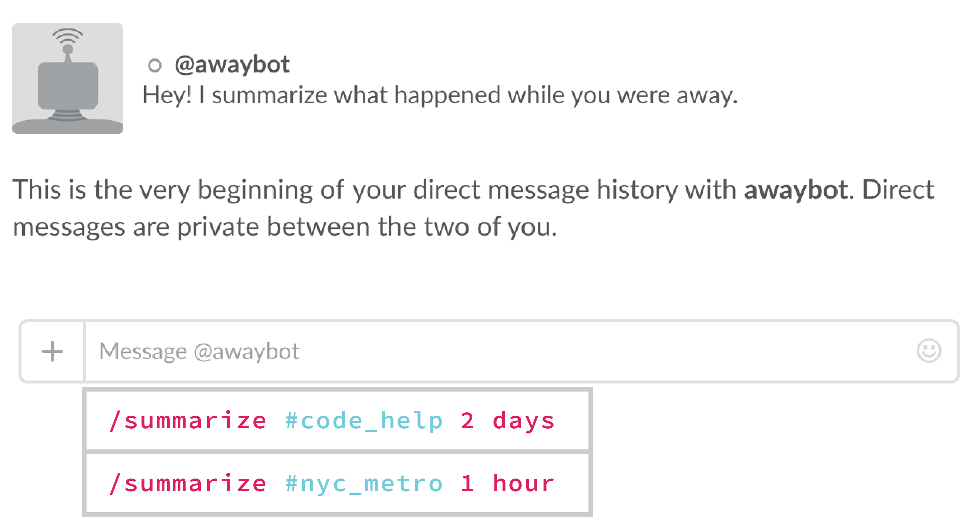Viewport: 980px width, 517px height.
Task: Select the /summarize #nyc_metro 1 hour suggestion
Action: pyautogui.click(x=337, y=483)
